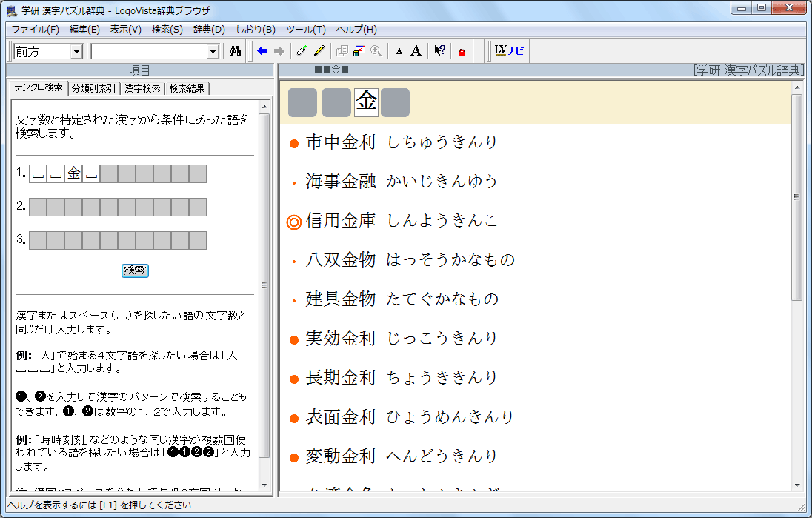Decrease font size with small A
This screenshot has height=518, width=812.
(399, 51)
